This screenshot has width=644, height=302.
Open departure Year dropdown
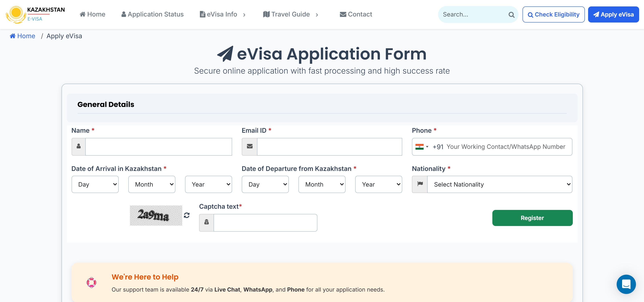[378, 184]
